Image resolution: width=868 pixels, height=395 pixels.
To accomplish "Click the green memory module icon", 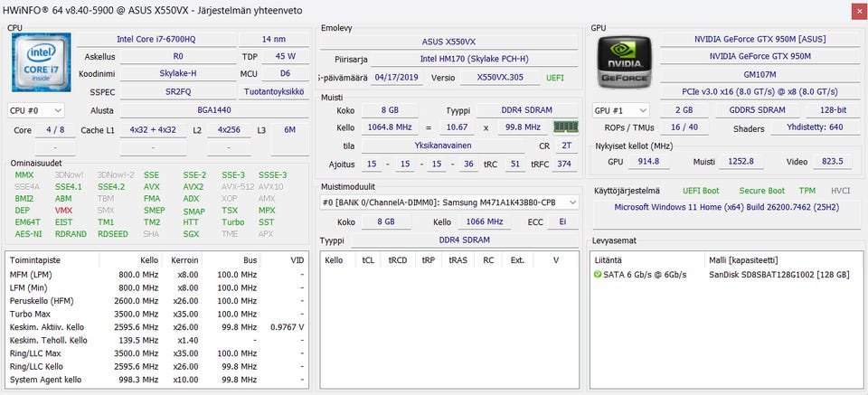I will click(565, 127).
